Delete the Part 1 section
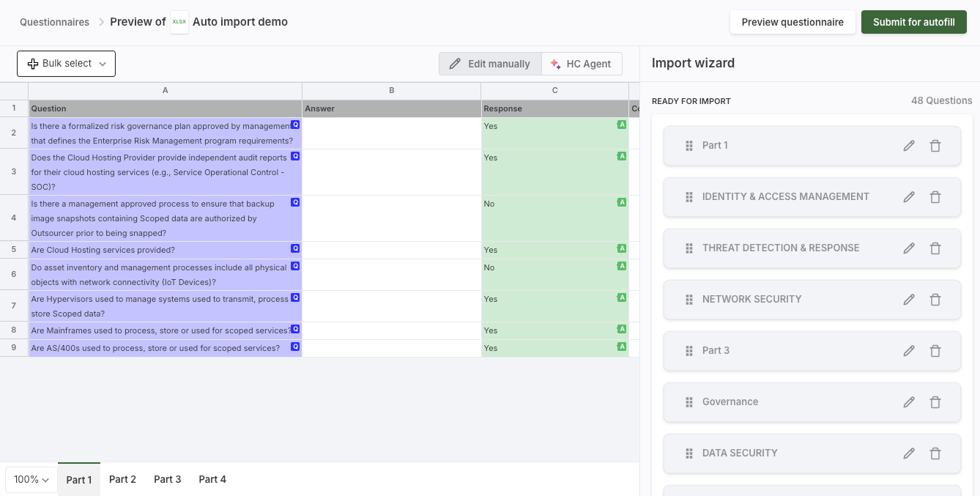 [x=935, y=146]
